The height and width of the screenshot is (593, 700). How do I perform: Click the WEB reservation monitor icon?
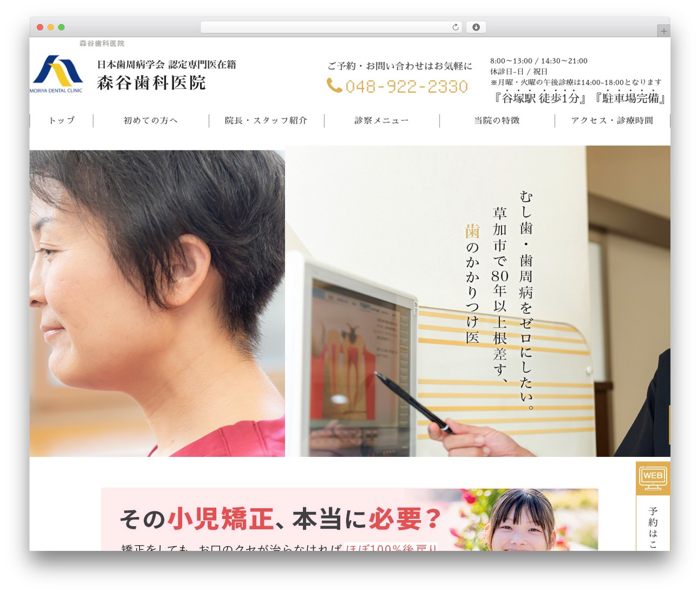pyautogui.click(x=652, y=478)
